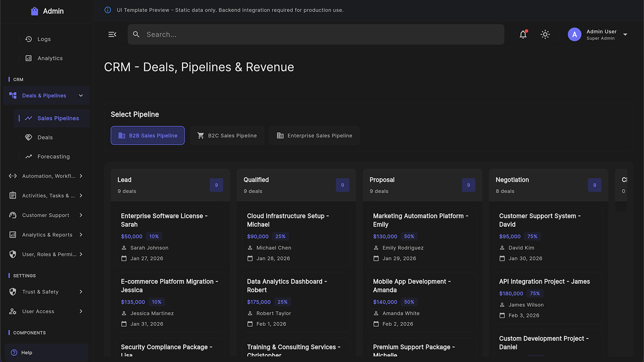Open Cloud Infrastructure Setup - Michael card
The image size is (644, 362).
pos(296,237)
